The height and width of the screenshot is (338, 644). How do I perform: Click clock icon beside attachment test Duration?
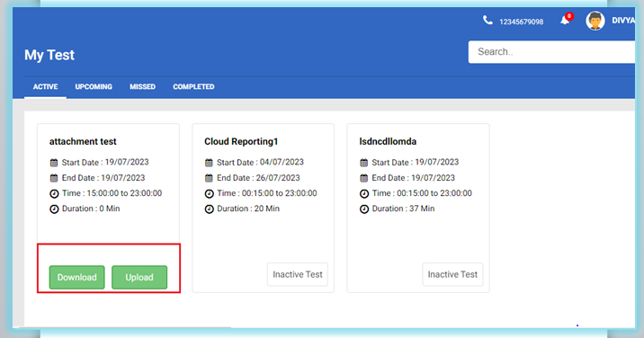tap(54, 209)
